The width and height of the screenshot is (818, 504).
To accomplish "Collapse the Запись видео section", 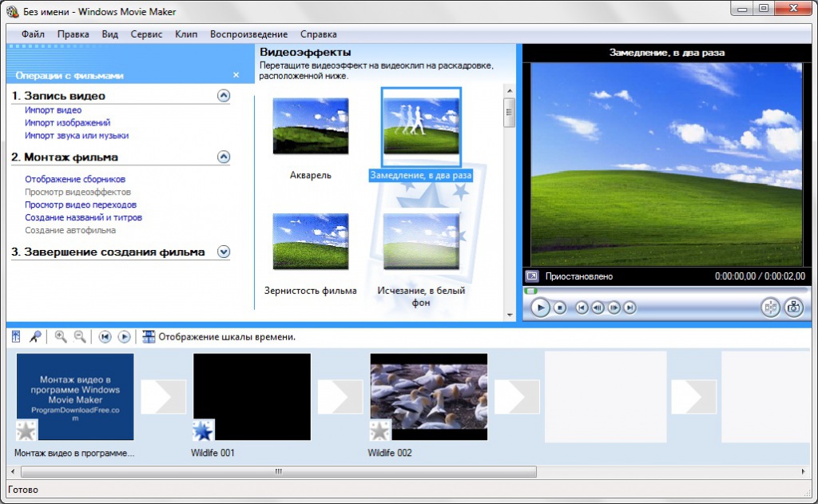I will tap(224, 96).
